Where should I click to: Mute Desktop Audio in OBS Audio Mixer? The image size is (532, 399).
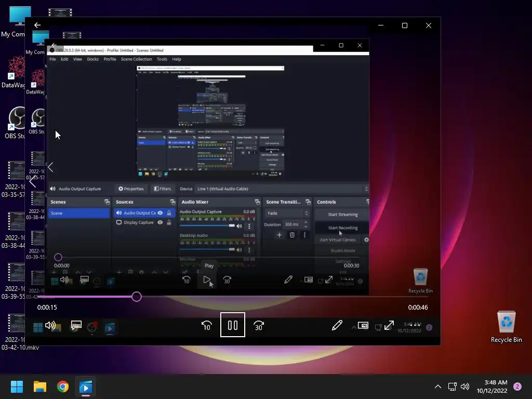pyautogui.click(x=239, y=250)
